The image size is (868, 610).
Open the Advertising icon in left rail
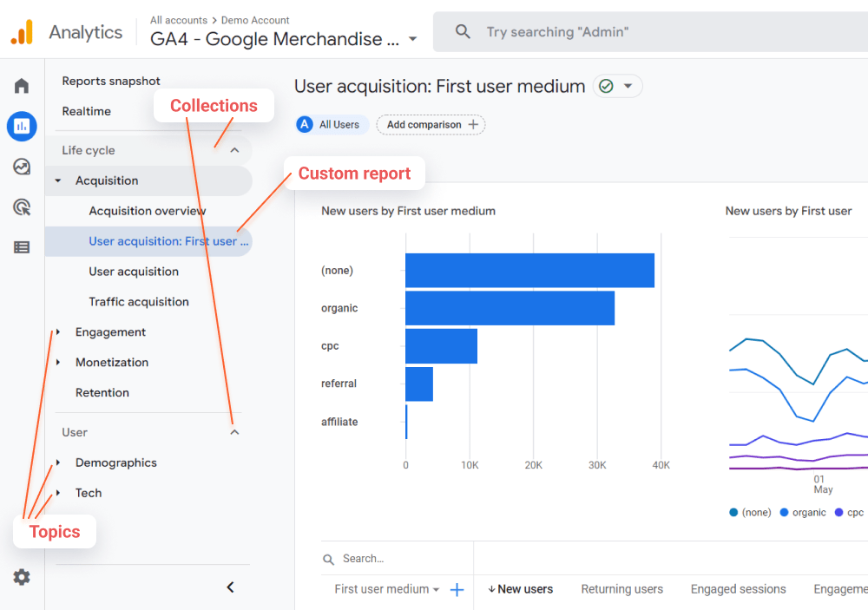22,207
